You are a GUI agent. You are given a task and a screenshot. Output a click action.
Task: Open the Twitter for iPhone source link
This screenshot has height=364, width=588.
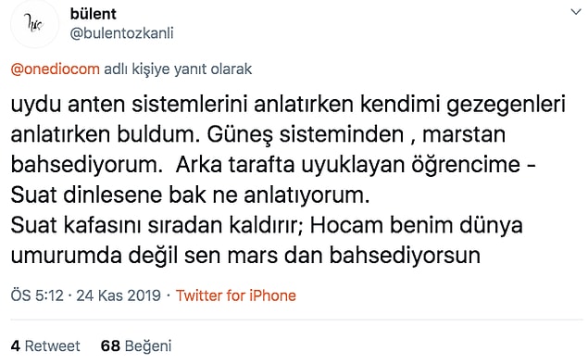[x=236, y=295]
